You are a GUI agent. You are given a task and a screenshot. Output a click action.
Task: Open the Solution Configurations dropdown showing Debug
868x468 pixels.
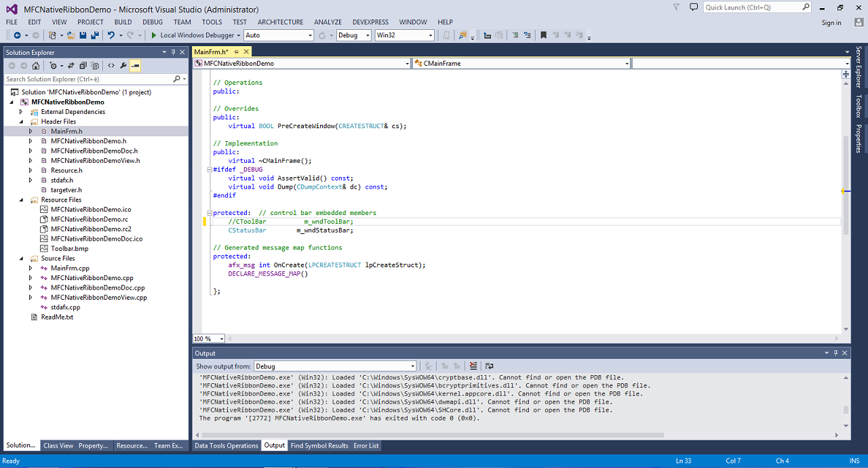pyautogui.click(x=354, y=35)
